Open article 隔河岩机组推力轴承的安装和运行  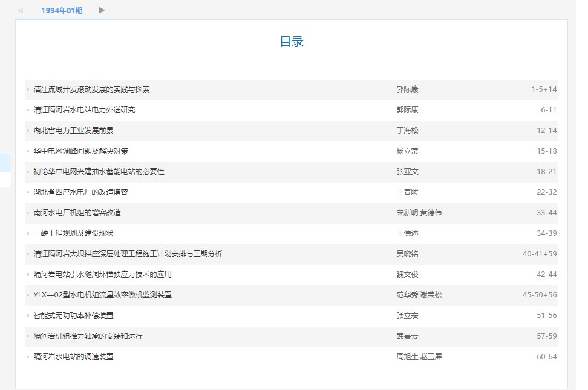(88, 336)
